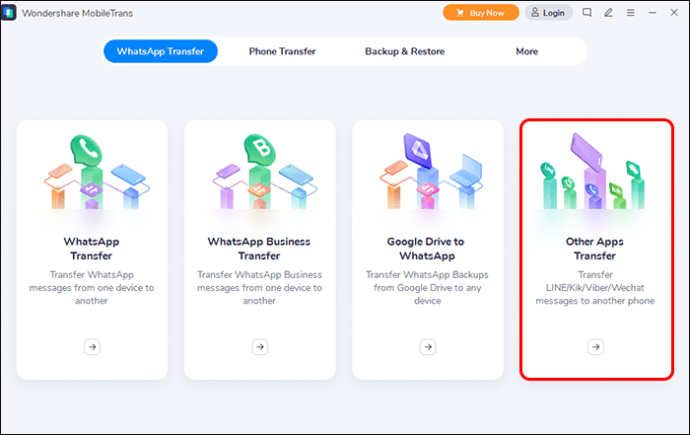Select the Other Apps illustration
The height and width of the screenshot is (435, 690).
pyautogui.click(x=593, y=172)
